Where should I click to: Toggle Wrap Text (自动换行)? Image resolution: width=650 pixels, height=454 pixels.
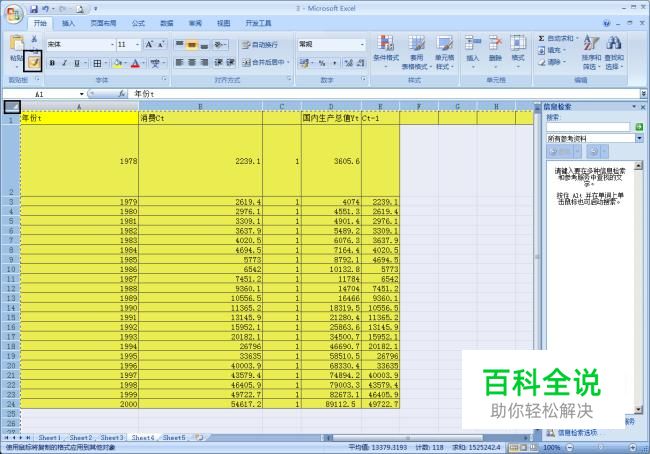coord(260,44)
